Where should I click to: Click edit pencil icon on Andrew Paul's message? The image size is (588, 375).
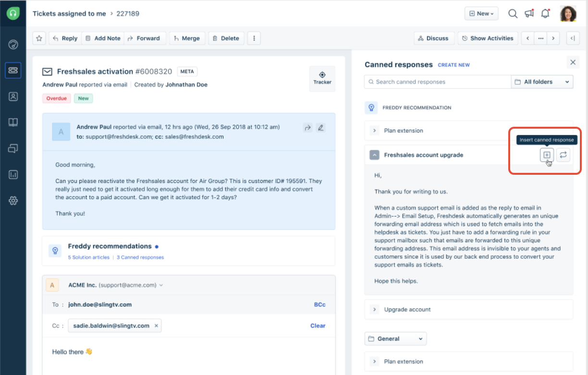tap(320, 128)
